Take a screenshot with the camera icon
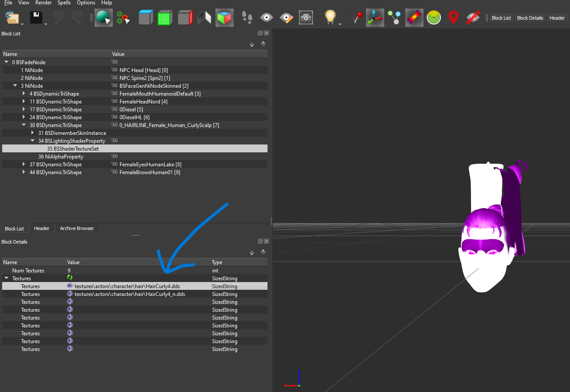Viewport: 570px width, 392px height. click(306, 18)
